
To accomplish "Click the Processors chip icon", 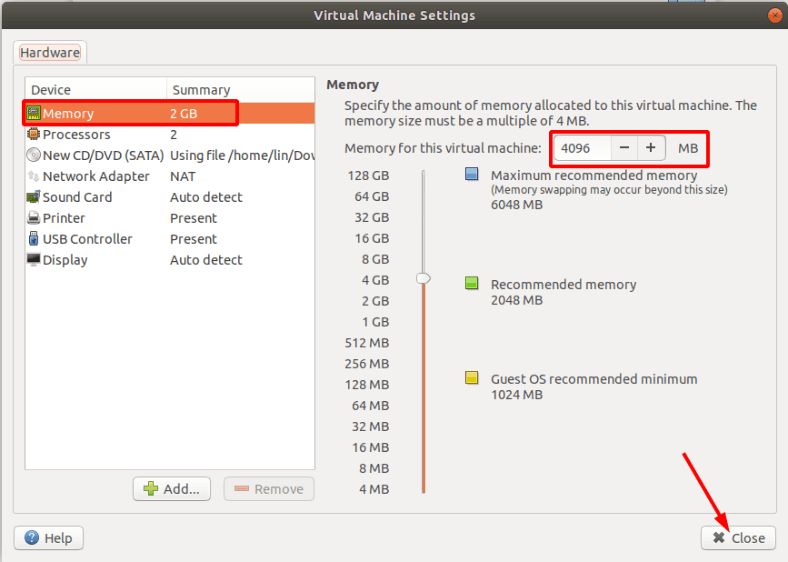I will coord(33,134).
